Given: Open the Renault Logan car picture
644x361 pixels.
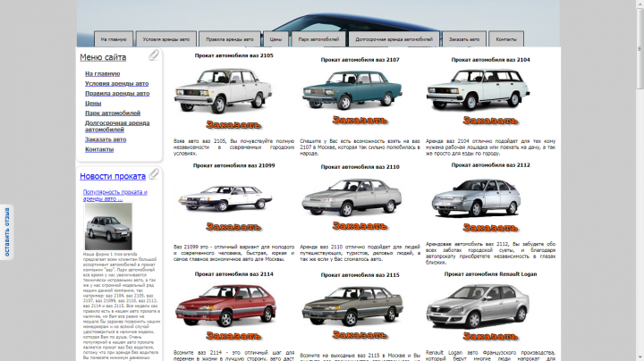Looking at the screenshot, I should tap(478, 306).
